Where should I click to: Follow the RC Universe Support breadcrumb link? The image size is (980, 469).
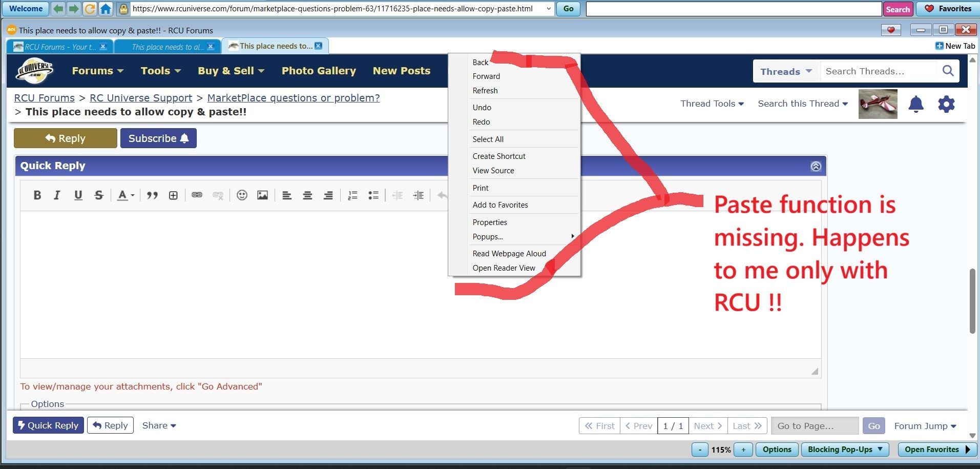pyautogui.click(x=141, y=98)
